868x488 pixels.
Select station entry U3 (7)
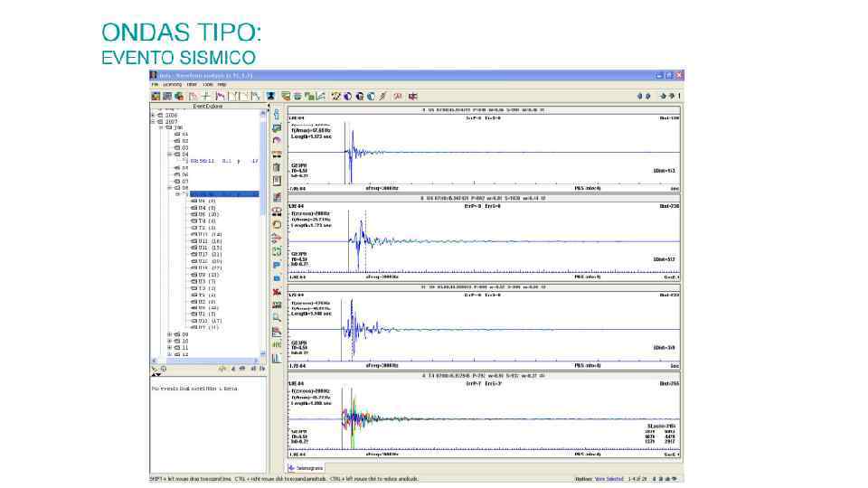[x=203, y=281]
